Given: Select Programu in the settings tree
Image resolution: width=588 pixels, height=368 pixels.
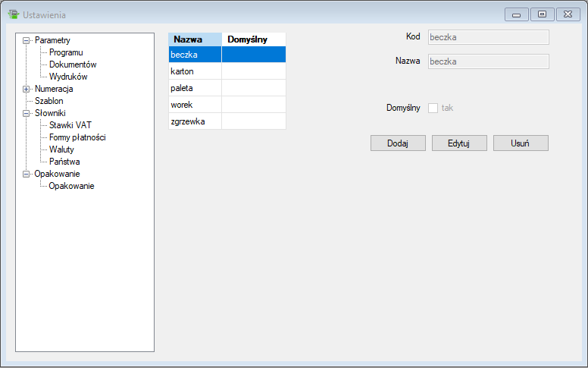Looking at the screenshot, I should (66, 52).
